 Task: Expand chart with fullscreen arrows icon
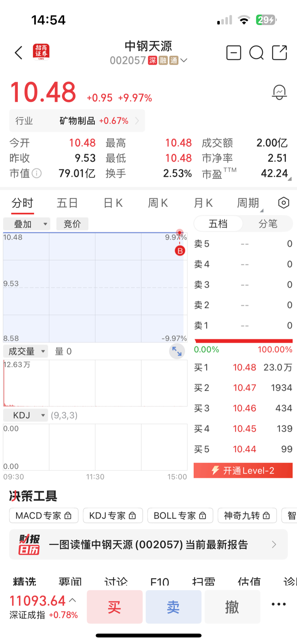coord(177,351)
